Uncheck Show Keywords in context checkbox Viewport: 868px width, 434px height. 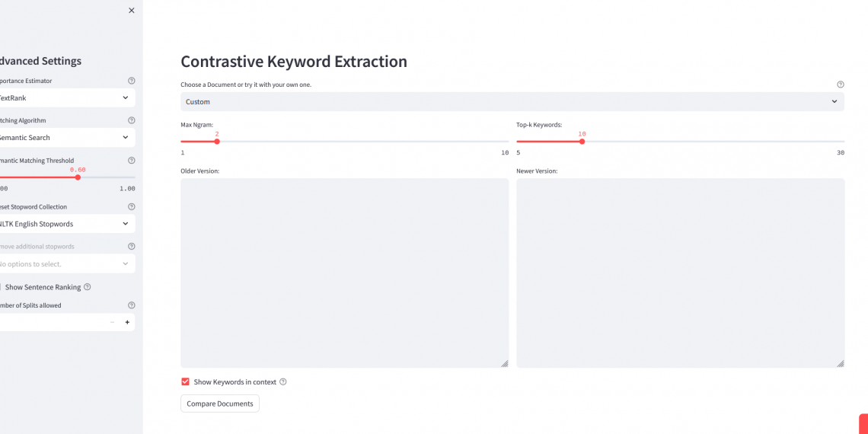pos(185,382)
